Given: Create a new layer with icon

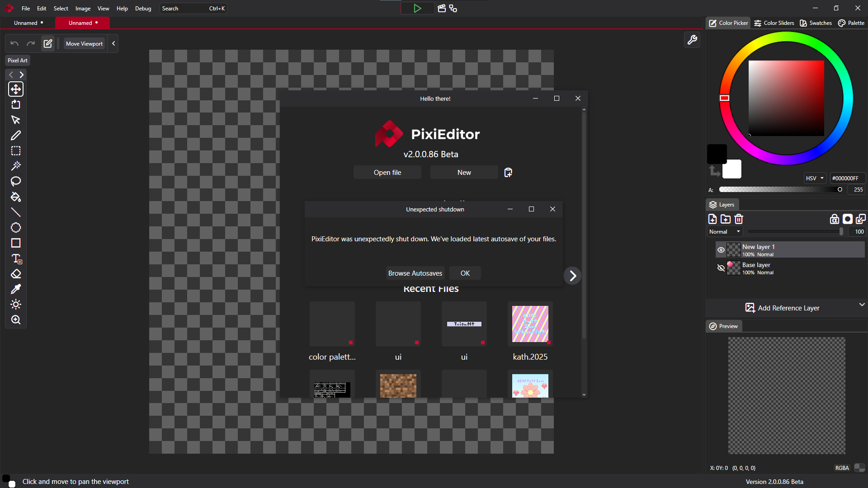Looking at the screenshot, I should click(712, 219).
